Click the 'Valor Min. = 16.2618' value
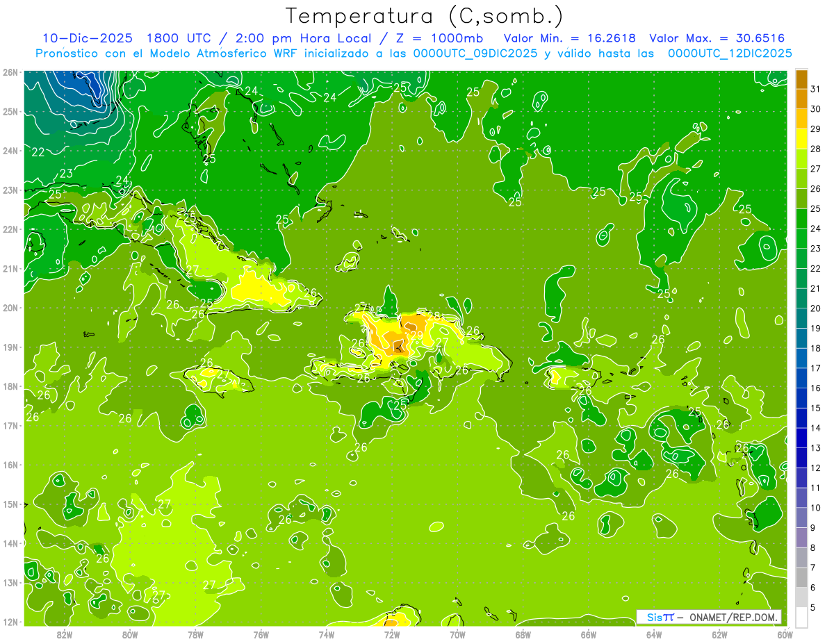The image size is (834, 644). (x=570, y=38)
